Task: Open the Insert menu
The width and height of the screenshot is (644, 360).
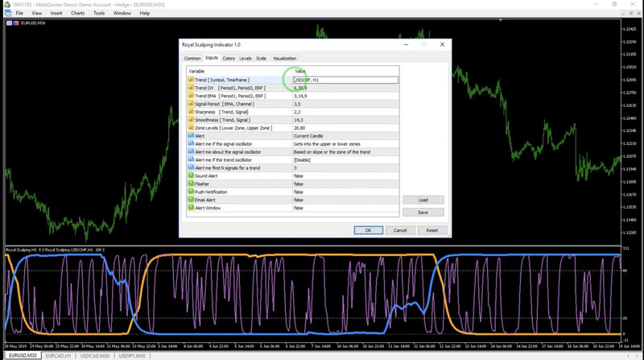Action: 56,13
